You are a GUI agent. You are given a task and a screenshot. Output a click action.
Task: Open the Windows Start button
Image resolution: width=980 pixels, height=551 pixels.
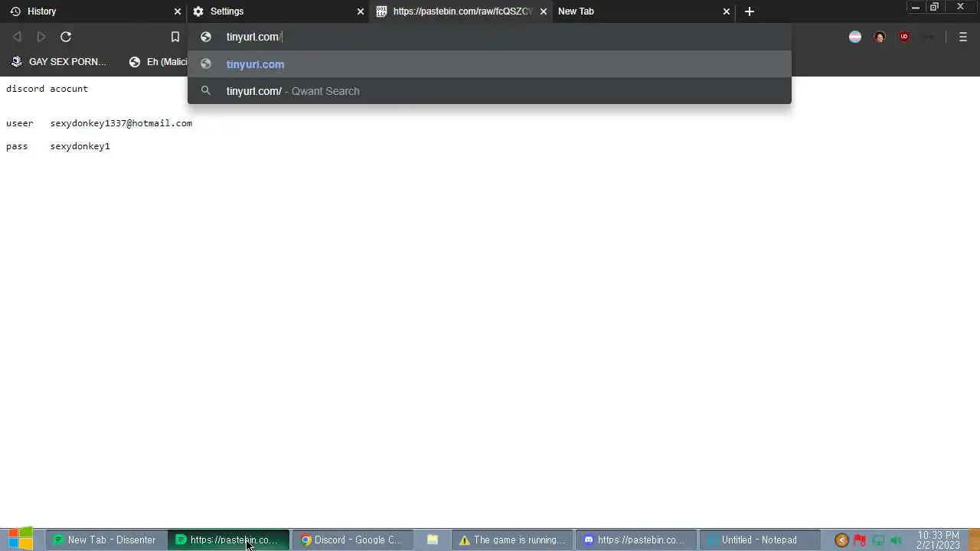(21, 540)
